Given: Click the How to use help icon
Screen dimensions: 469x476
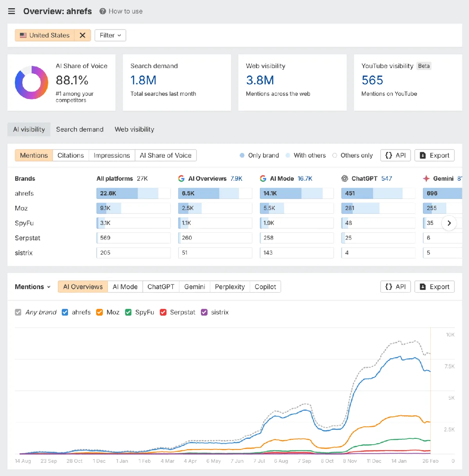Looking at the screenshot, I should pyautogui.click(x=103, y=11).
